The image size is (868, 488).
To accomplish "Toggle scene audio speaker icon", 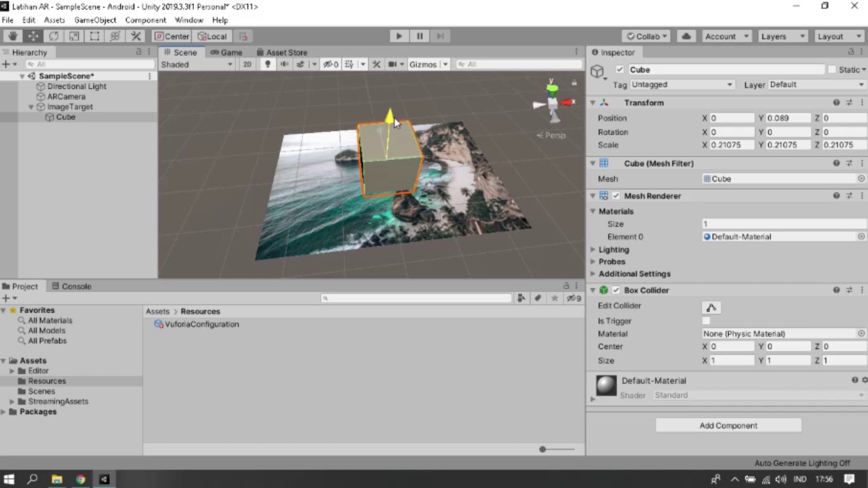I will point(284,64).
